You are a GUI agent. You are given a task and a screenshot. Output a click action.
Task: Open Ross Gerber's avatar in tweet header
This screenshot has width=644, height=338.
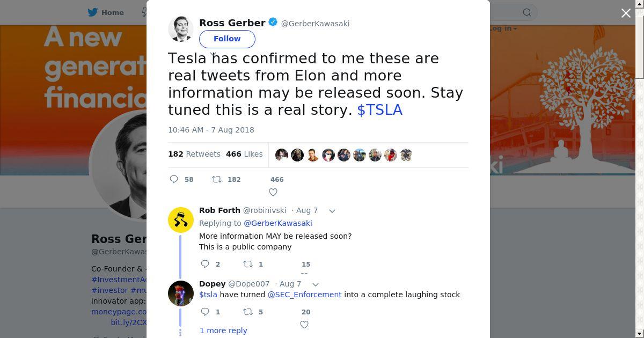180,29
